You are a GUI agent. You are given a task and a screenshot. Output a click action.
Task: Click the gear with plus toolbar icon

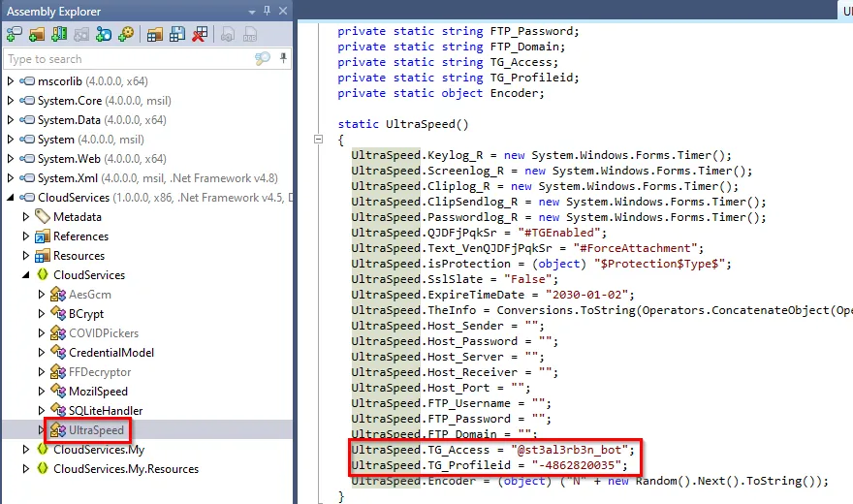(126, 35)
